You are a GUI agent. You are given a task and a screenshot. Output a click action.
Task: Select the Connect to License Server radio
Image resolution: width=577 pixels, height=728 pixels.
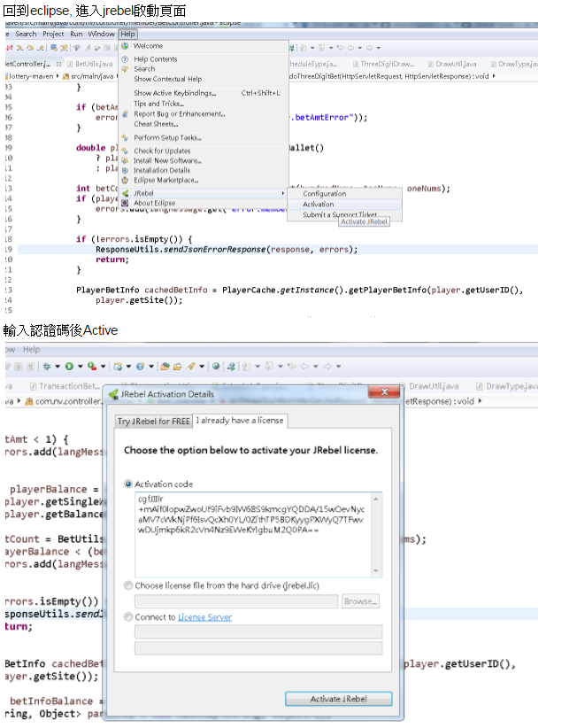pos(128,617)
